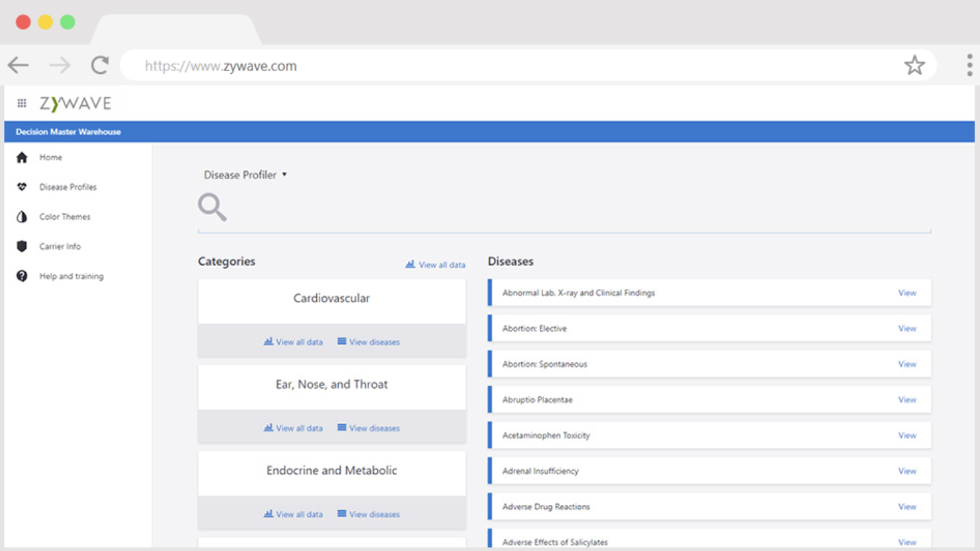The height and width of the screenshot is (551, 980).
Task: View data for Acetaminophen Toxicity
Action: pos(907,435)
